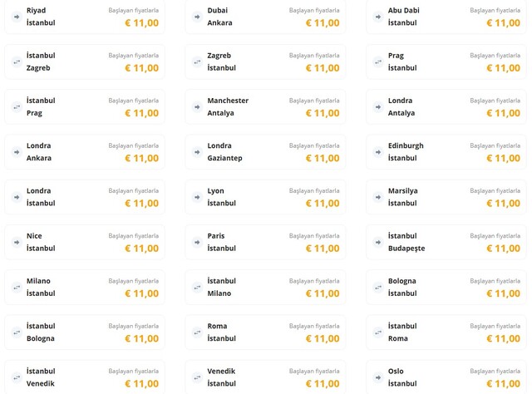Screen dimensions: 532x394
Task: Click the route icon on the Roma–İstanbul card
Action: coord(197,332)
